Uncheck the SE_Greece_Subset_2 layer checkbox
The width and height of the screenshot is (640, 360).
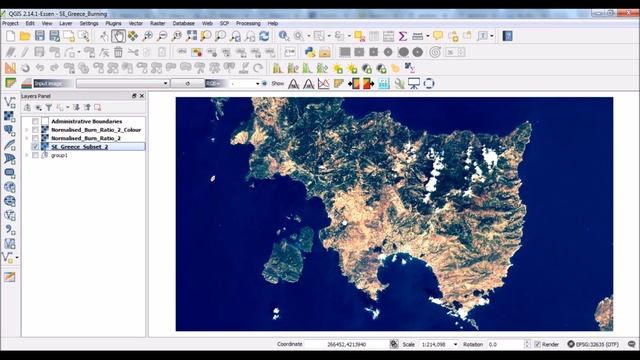(x=36, y=147)
